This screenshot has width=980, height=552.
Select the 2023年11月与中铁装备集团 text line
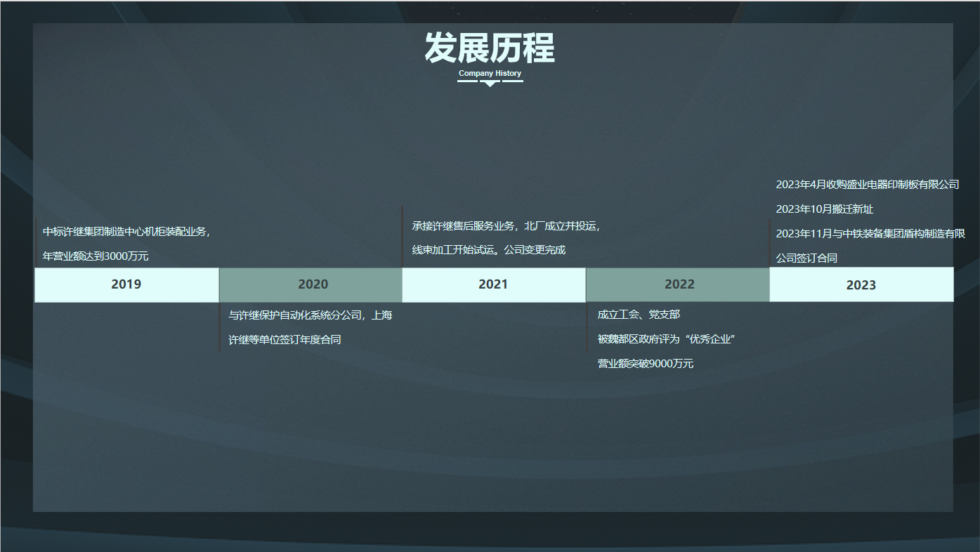click(870, 234)
